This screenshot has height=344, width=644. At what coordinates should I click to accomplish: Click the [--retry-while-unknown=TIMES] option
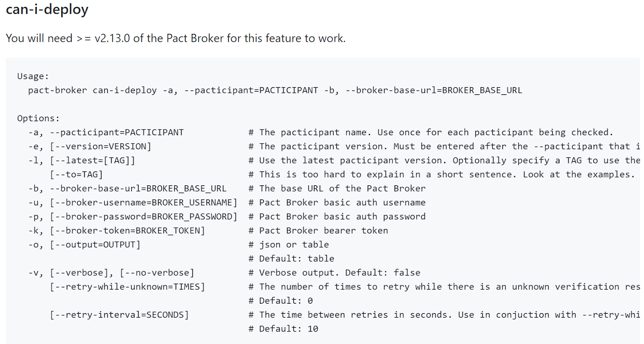tap(127, 287)
